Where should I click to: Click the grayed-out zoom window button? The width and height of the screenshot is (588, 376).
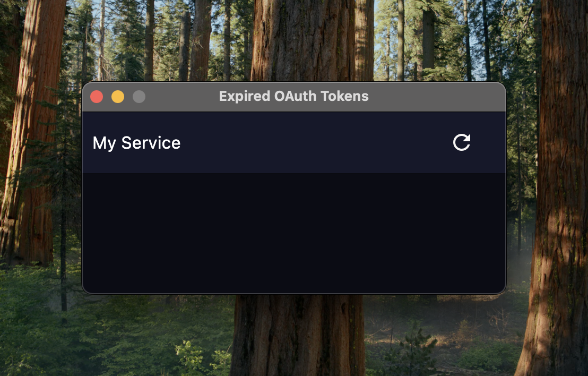coord(139,97)
